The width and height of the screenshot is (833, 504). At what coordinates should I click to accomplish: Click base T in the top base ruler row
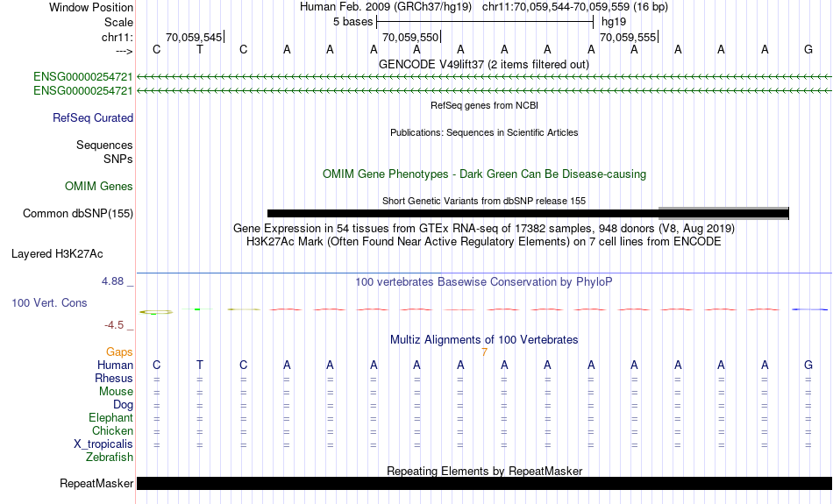[200, 49]
